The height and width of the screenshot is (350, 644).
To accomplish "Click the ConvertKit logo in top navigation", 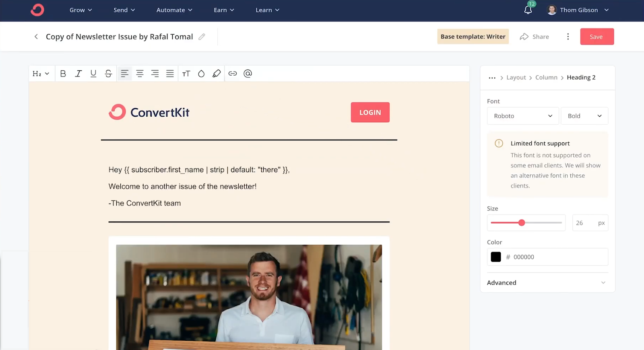I will (37, 10).
